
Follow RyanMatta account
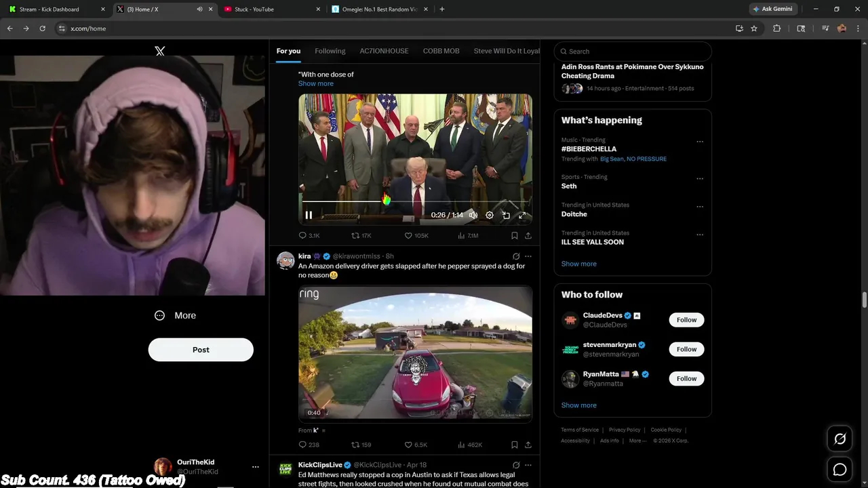tap(686, 378)
